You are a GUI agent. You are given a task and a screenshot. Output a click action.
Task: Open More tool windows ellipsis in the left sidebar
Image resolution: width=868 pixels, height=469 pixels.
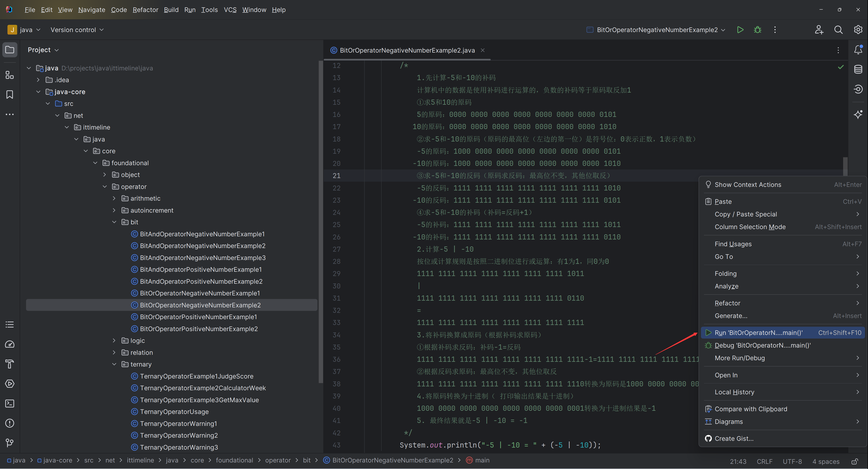click(x=10, y=114)
